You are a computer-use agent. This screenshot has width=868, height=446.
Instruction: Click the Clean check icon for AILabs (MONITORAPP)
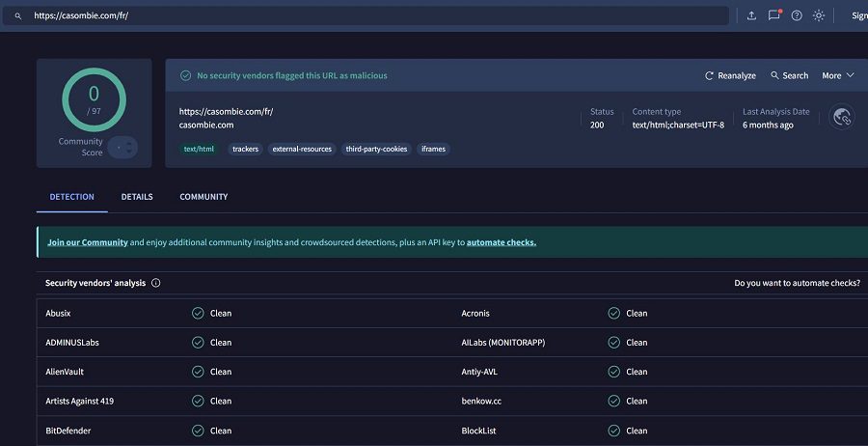click(614, 343)
